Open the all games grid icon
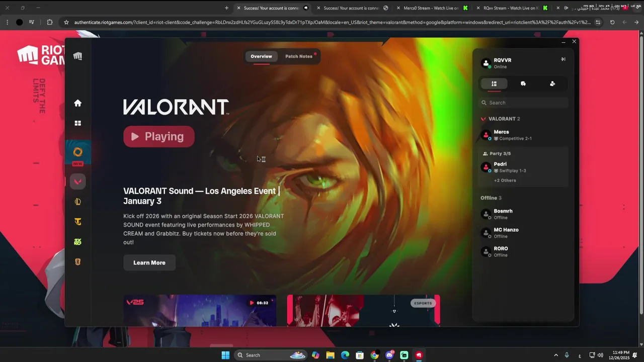The height and width of the screenshot is (362, 644). 77,123
